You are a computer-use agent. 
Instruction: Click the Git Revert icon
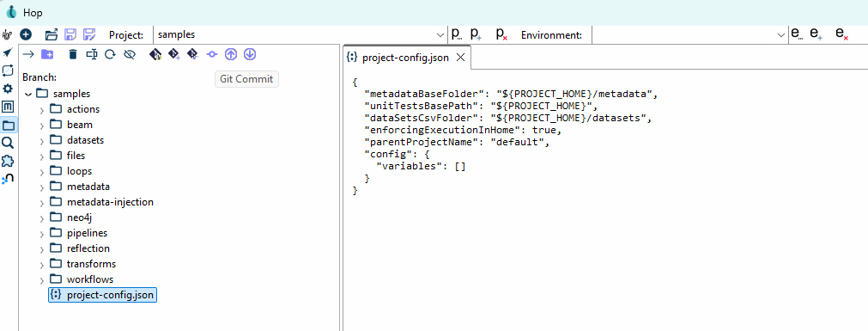192,54
